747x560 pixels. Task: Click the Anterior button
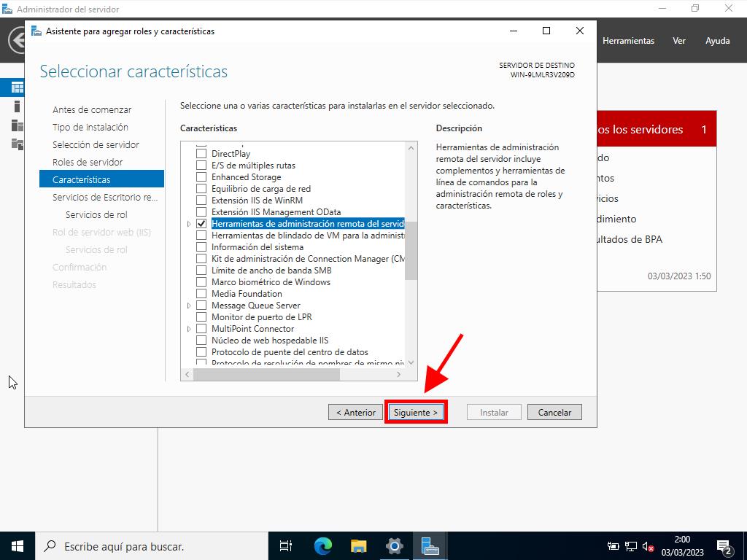[x=356, y=412]
